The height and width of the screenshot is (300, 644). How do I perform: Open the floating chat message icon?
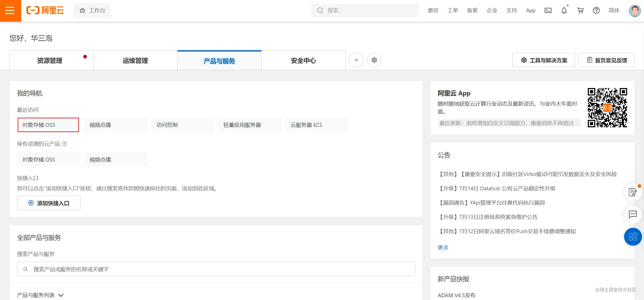(x=633, y=214)
